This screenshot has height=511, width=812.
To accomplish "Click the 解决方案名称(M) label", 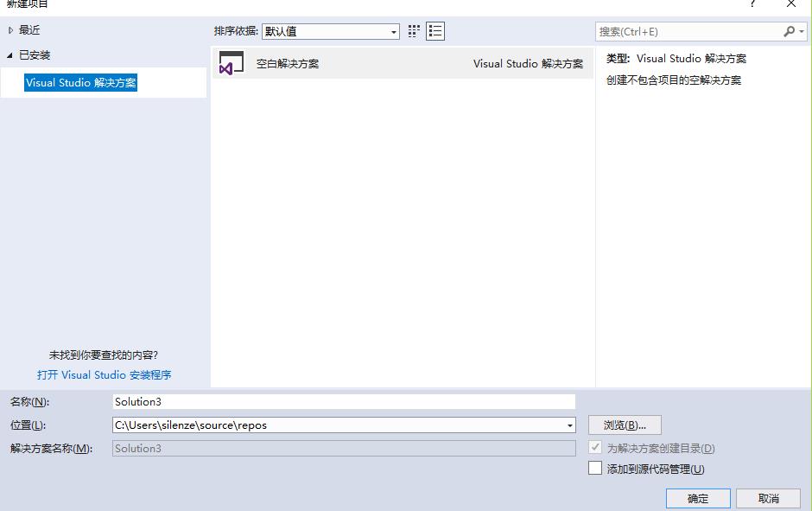I will [51, 448].
